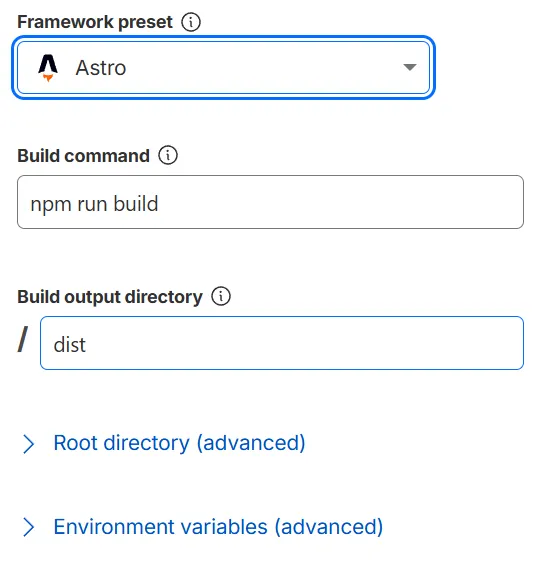Click the info icon beside Build output directory
This screenshot has height=577, width=547.
pos(221,296)
